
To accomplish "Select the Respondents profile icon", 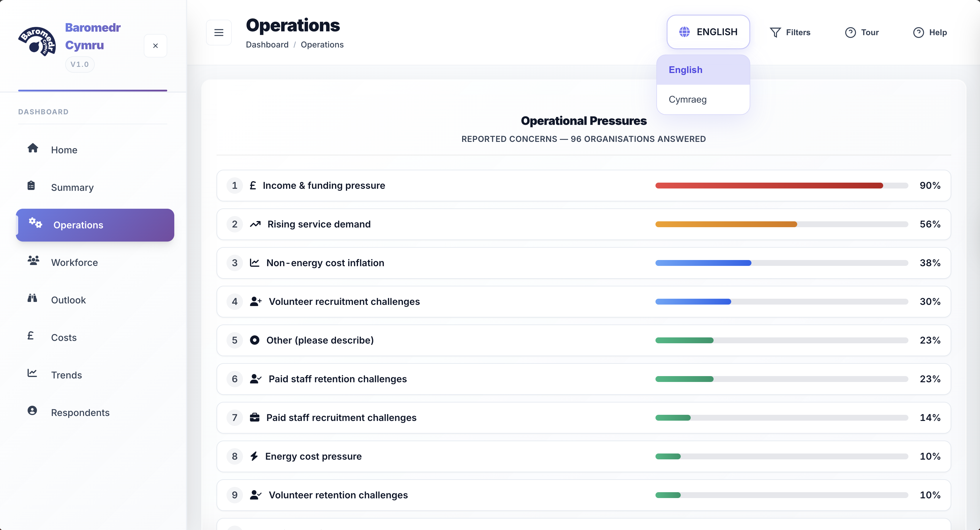I will click(32, 411).
